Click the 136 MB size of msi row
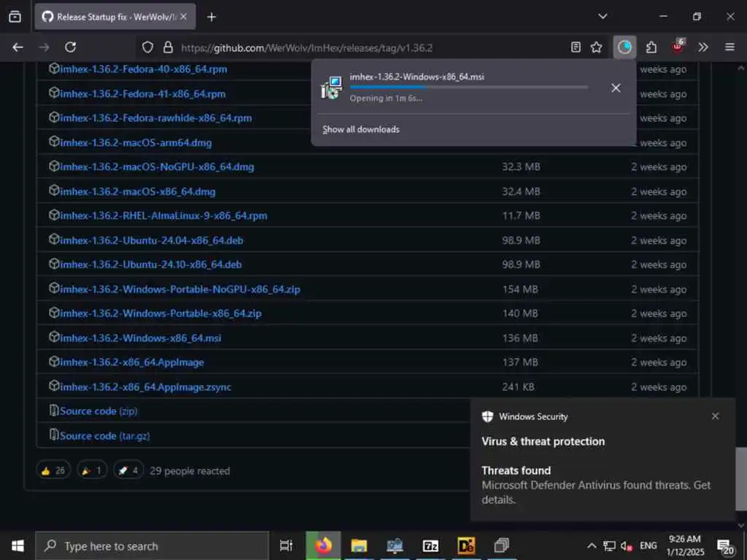Image resolution: width=747 pixels, height=560 pixels. click(519, 338)
